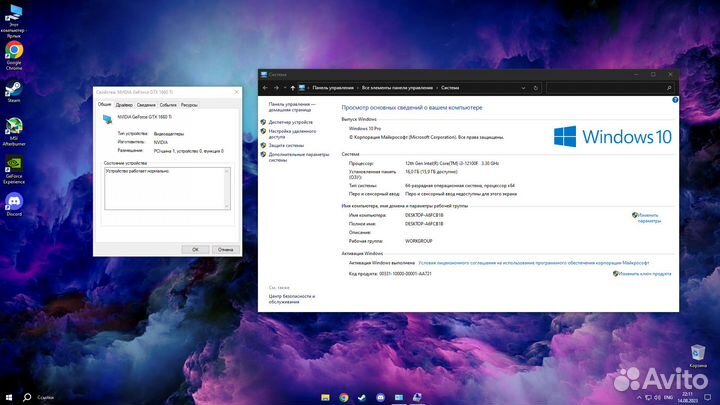Open the Этот компьютер desktop shortcut
The image size is (720, 405).
point(14,20)
